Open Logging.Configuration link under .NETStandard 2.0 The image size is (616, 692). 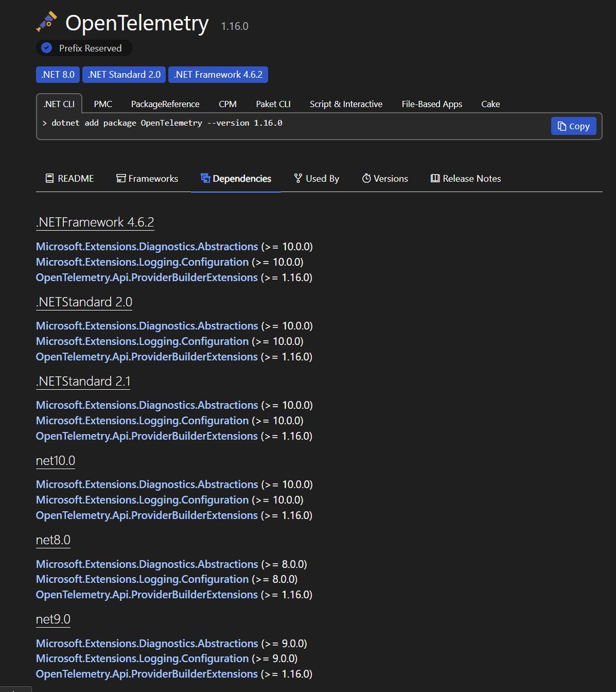click(x=142, y=341)
